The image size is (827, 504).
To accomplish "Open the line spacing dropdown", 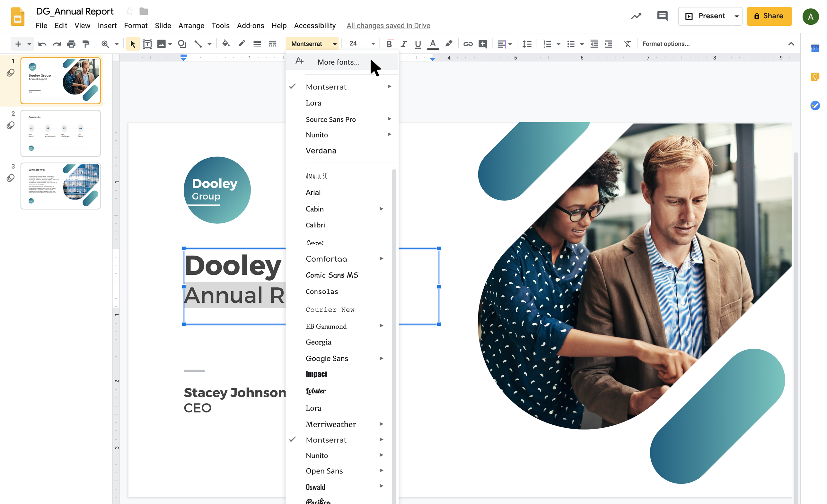I will click(527, 44).
